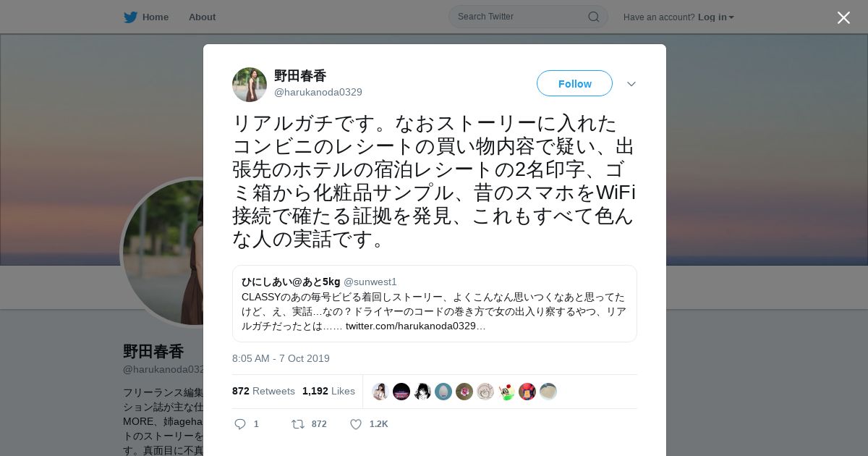
Task: Close the tweet overlay with X icon
Action: point(843,17)
